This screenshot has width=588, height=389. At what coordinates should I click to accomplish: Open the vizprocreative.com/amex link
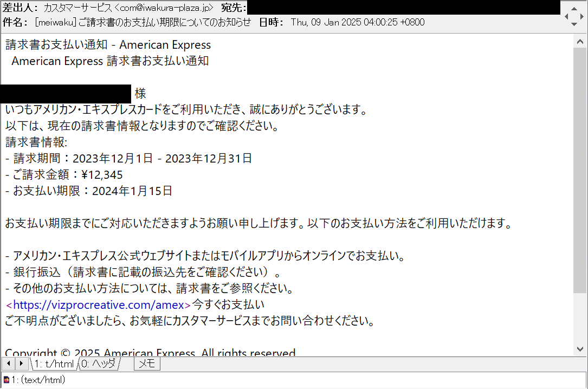coord(98,304)
